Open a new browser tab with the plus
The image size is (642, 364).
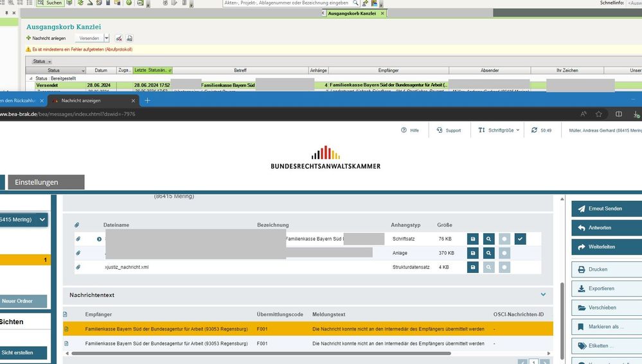tap(147, 101)
